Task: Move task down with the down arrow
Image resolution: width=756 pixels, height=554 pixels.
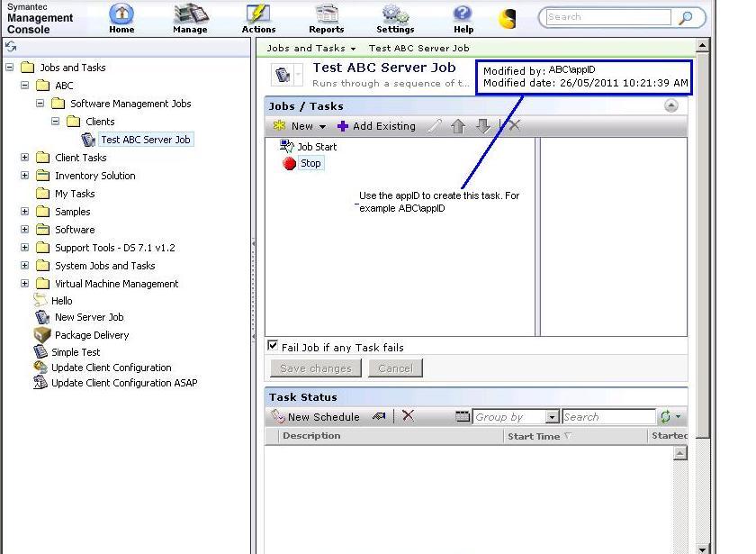Action: [482, 126]
